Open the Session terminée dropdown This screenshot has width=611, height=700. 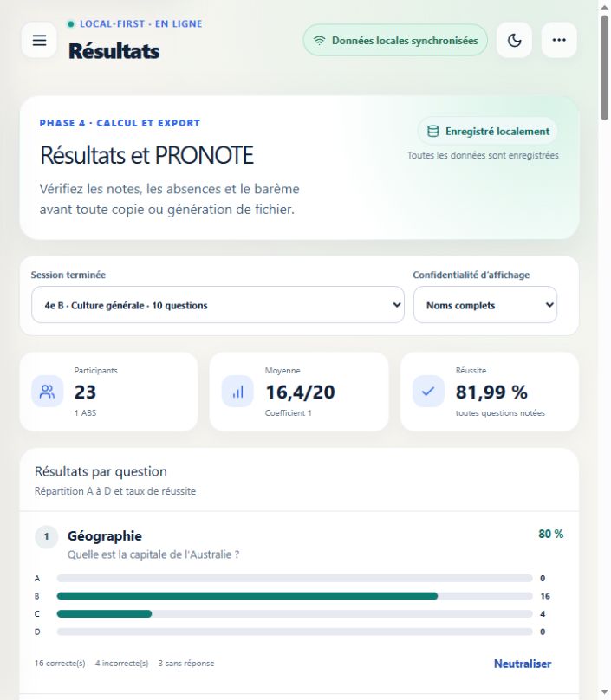click(218, 305)
